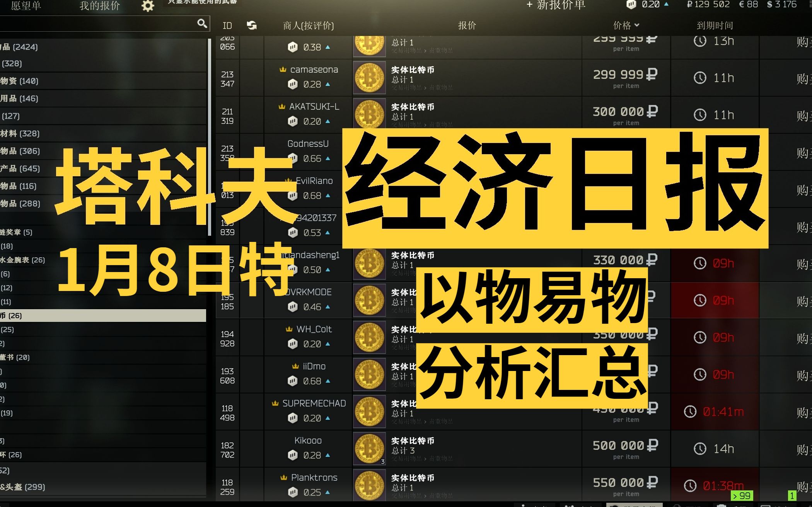812x507 pixels.
Task: Select category row 产品 (645)
Action: (103, 168)
